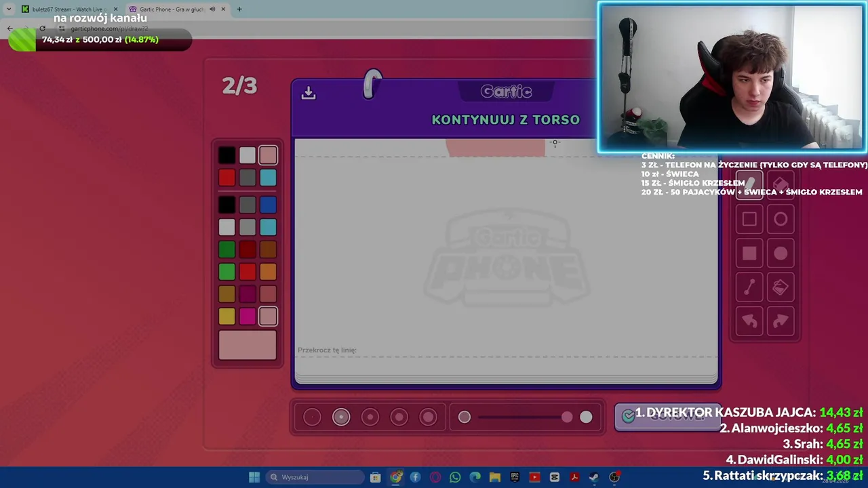Pick the light green color swatch
868x488 pixels.
pos(227,272)
